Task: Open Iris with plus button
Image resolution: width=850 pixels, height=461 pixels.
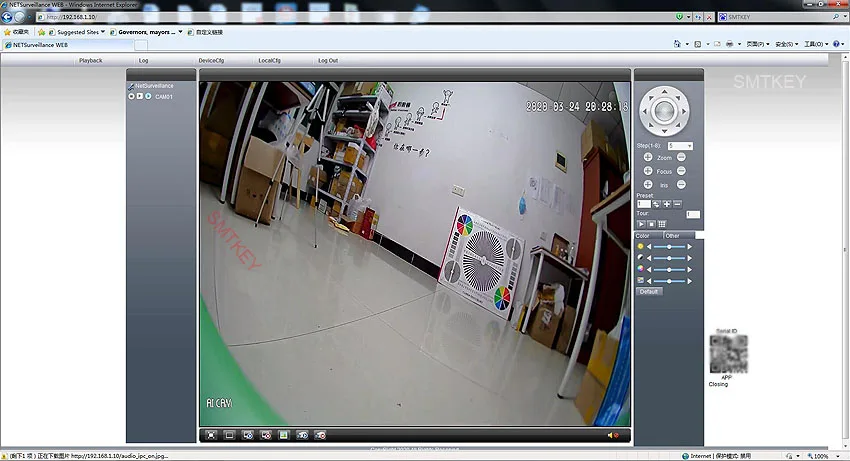Action: click(648, 184)
